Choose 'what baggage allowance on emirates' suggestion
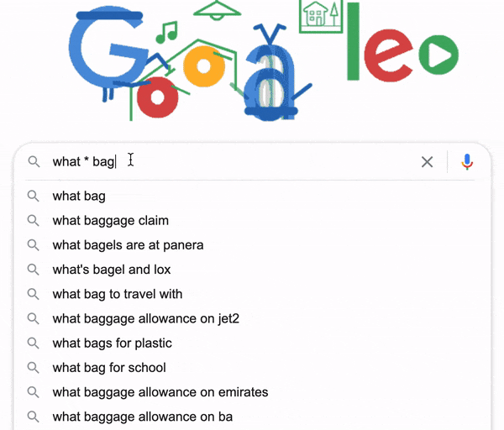 coord(160,392)
